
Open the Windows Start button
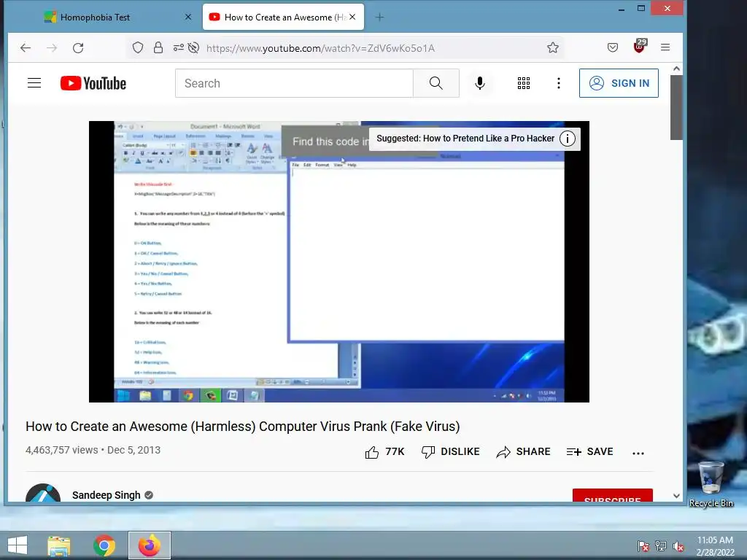click(18, 545)
